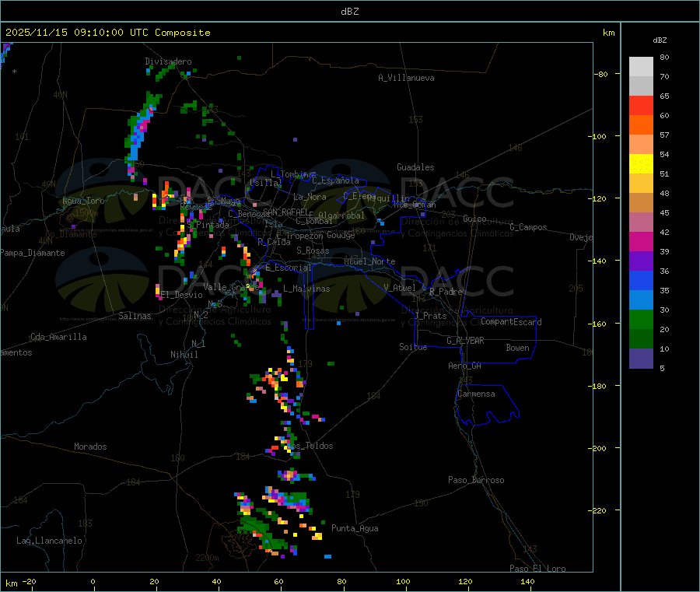700x592 pixels.
Task: Select the Guico location label
Action: 474,219
